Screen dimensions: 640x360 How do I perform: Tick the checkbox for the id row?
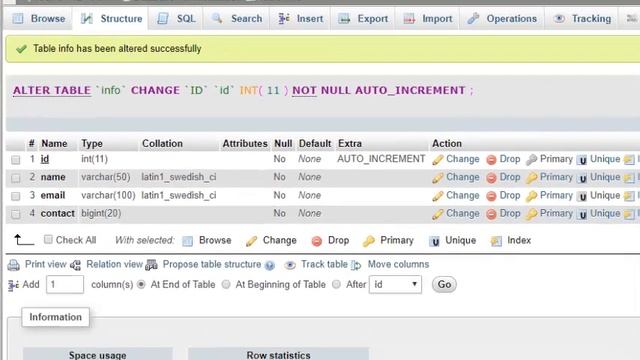[16, 160]
